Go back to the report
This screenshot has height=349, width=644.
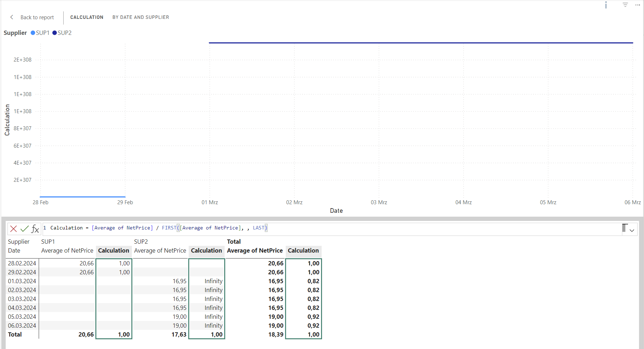click(x=32, y=17)
